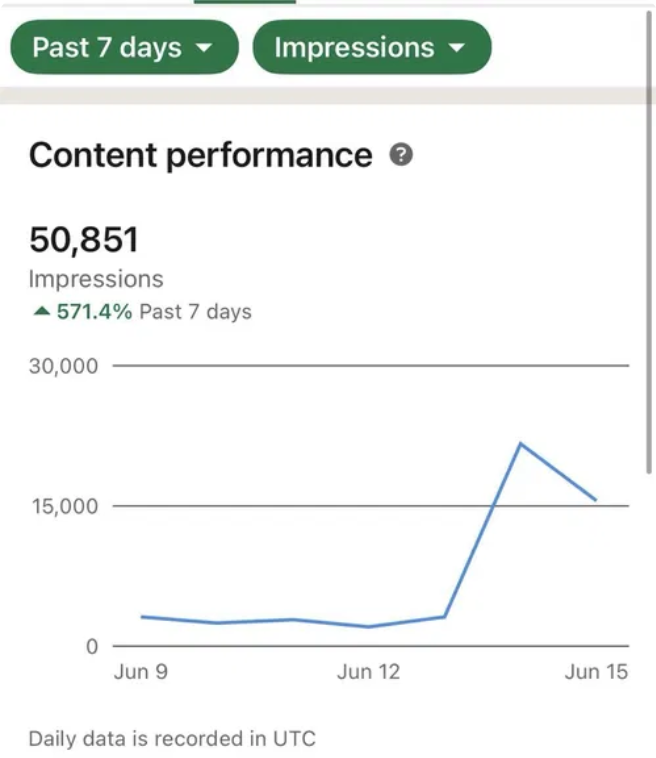The width and height of the screenshot is (656, 758).
Task: Click the 50,851 impressions total
Action: coord(84,240)
